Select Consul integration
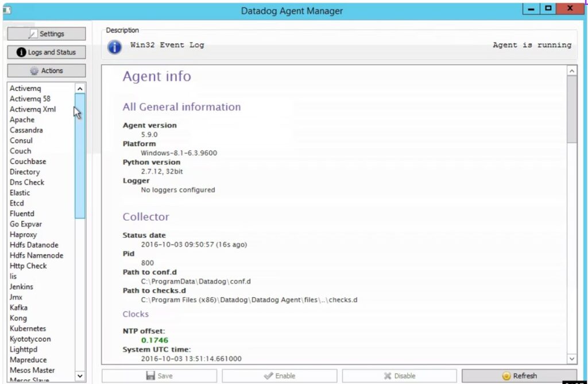Screen dimensions: 588x384 [x=21, y=140]
